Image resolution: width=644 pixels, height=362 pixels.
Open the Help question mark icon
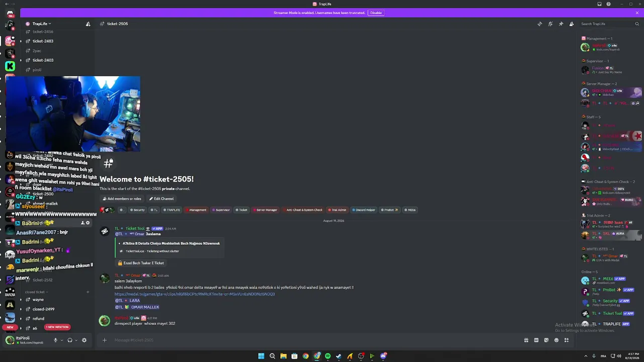pos(609,4)
